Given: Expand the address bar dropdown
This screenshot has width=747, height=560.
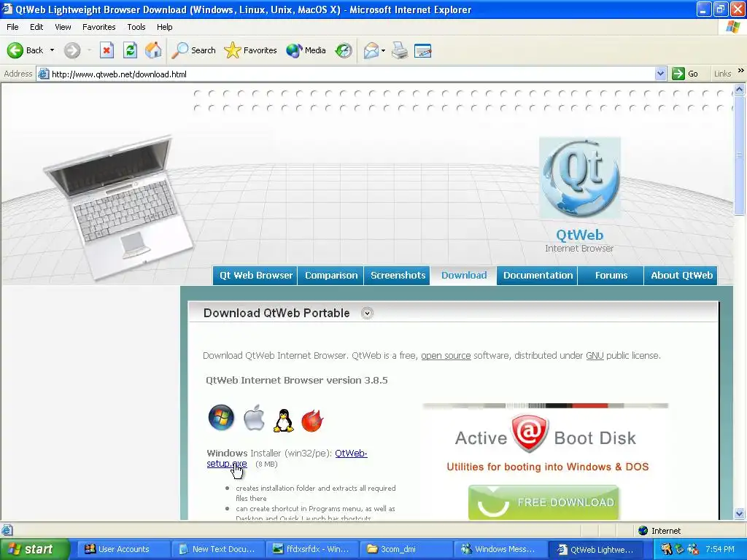Looking at the screenshot, I should point(660,74).
